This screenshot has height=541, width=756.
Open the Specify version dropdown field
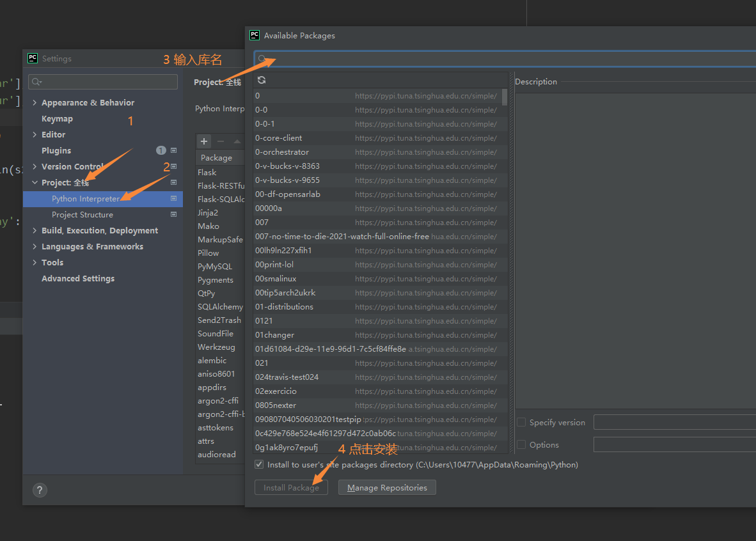tap(675, 423)
